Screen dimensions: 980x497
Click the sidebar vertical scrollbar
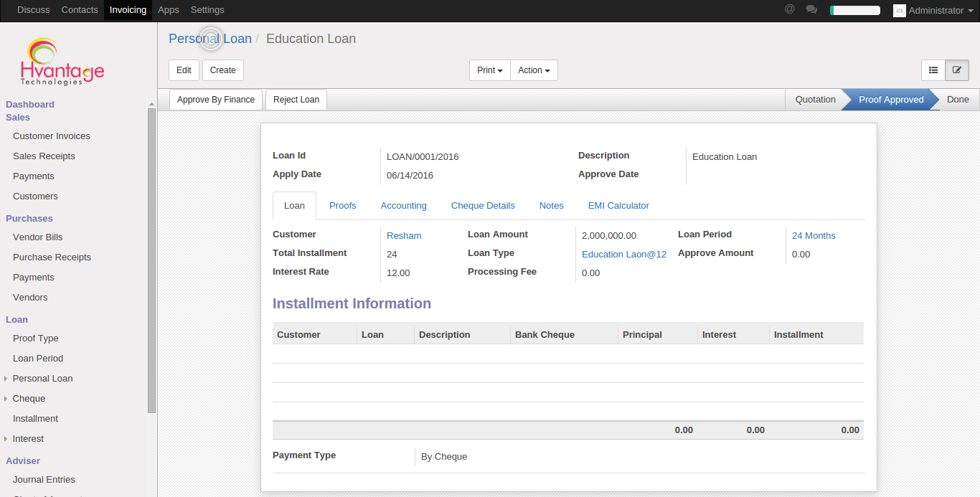(x=151, y=260)
